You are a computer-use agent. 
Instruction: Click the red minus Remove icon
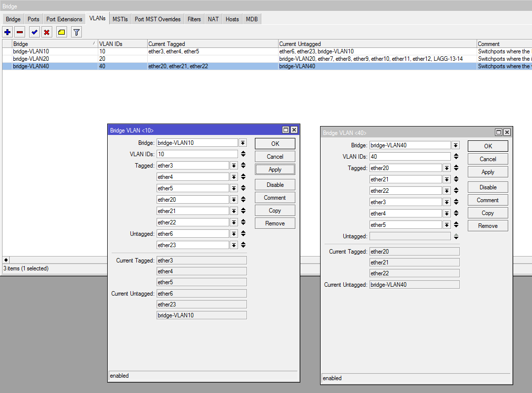20,32
